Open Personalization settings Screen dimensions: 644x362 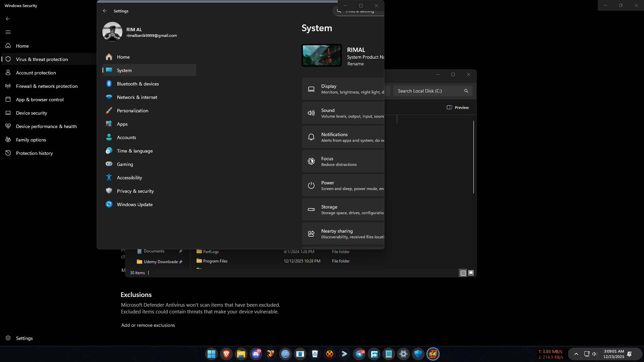point(149,111)
